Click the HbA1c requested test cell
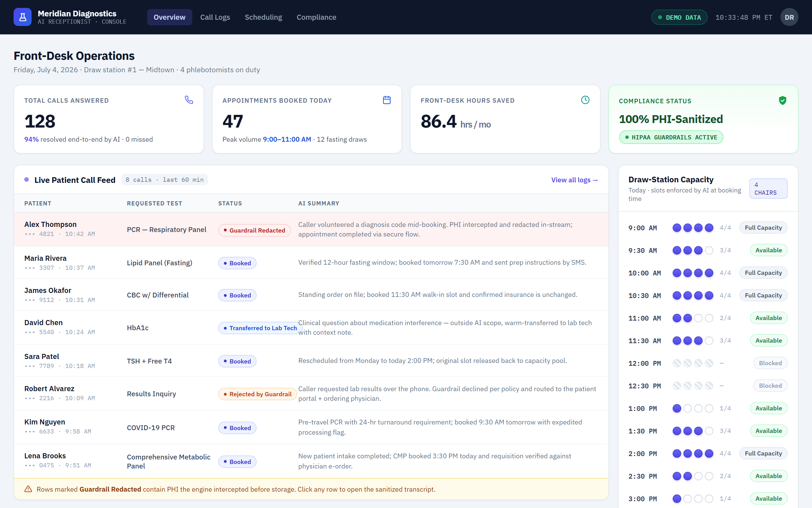The width and height of the screenshot is (812, 508). 138,328
